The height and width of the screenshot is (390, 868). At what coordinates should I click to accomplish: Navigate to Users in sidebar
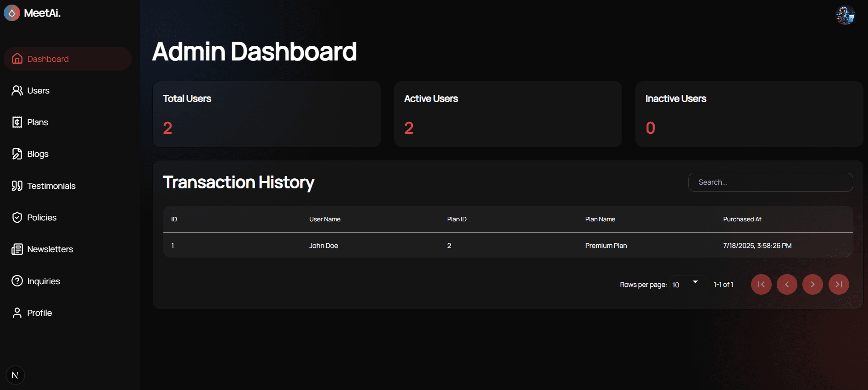[x=38, y=91]
